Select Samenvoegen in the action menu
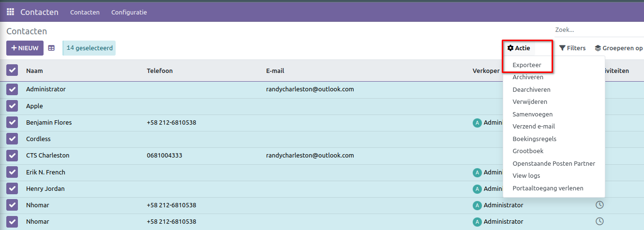 tap(532, 115)
